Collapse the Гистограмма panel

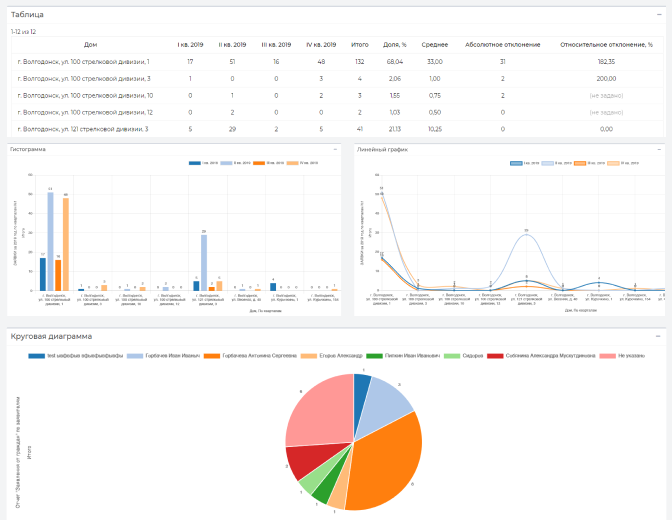tap(335, 150)
